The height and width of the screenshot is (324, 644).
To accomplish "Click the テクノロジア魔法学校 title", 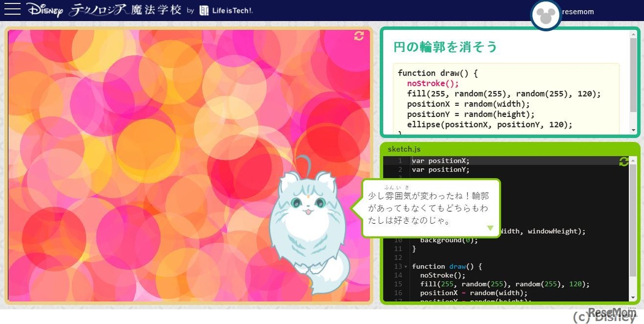I will (x=125, y=10).
